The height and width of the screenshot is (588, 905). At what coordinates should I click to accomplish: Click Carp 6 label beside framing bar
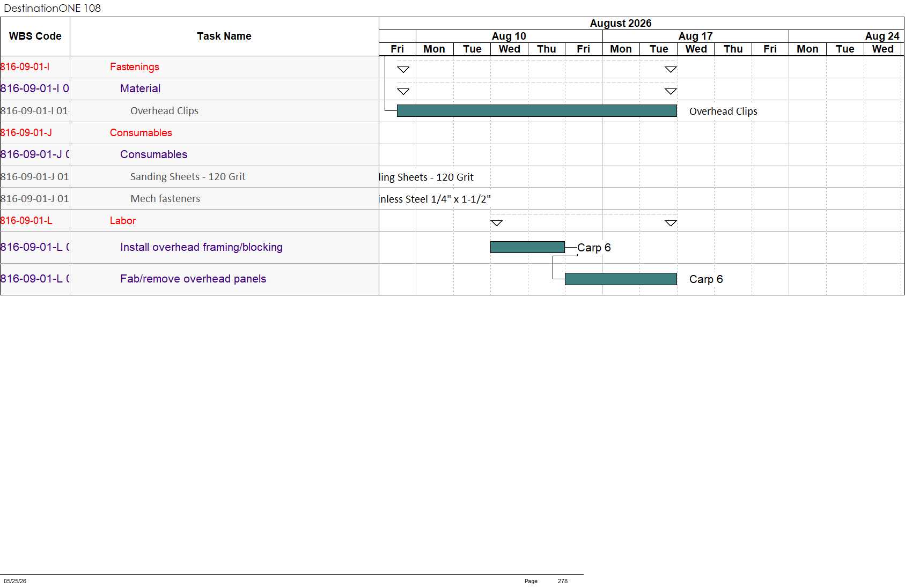click(594, 248)
